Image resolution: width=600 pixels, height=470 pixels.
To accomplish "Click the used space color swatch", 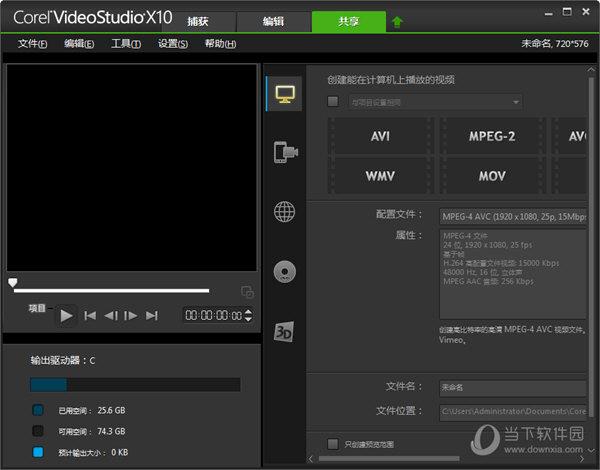I will 38,410.
